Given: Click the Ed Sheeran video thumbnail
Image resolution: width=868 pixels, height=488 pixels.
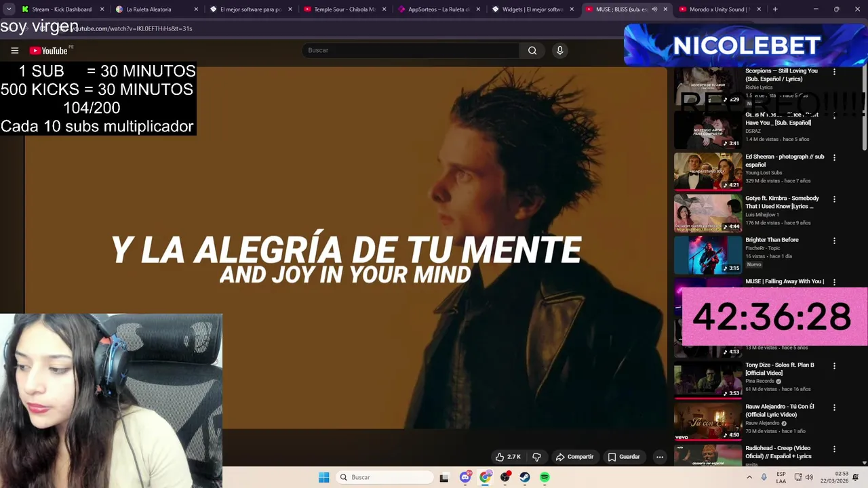Looking at the screenshot, I should click(708, 171).
